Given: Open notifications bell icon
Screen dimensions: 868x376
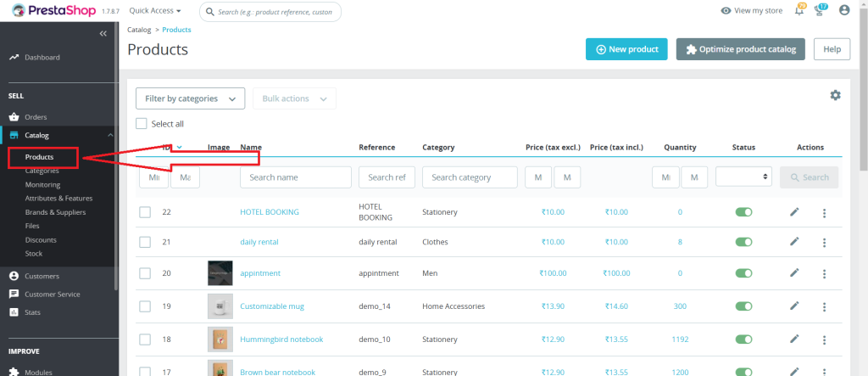Looking at the screenshot, I should click(x=798, y=10).
